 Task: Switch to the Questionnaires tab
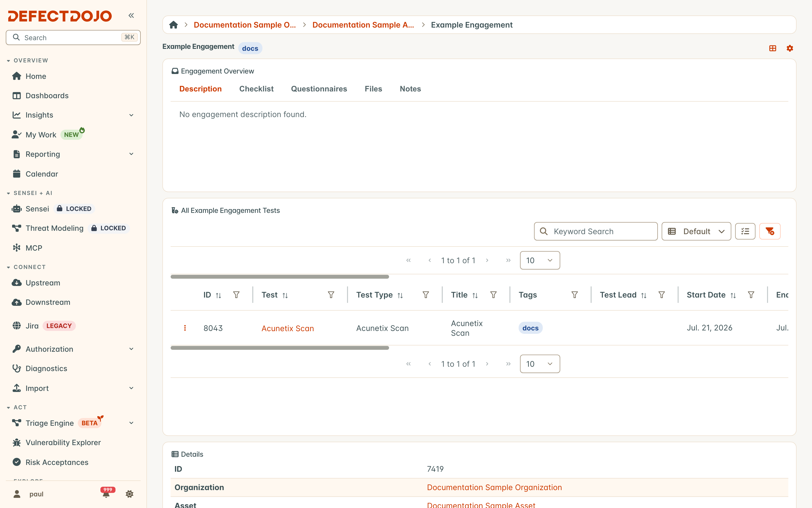click(x=319, y=89)
